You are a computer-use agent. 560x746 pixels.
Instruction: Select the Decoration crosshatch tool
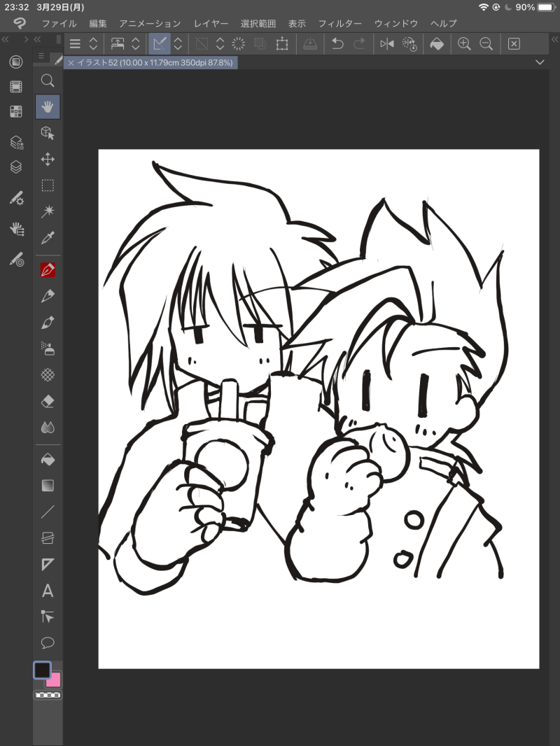[48, 375]
